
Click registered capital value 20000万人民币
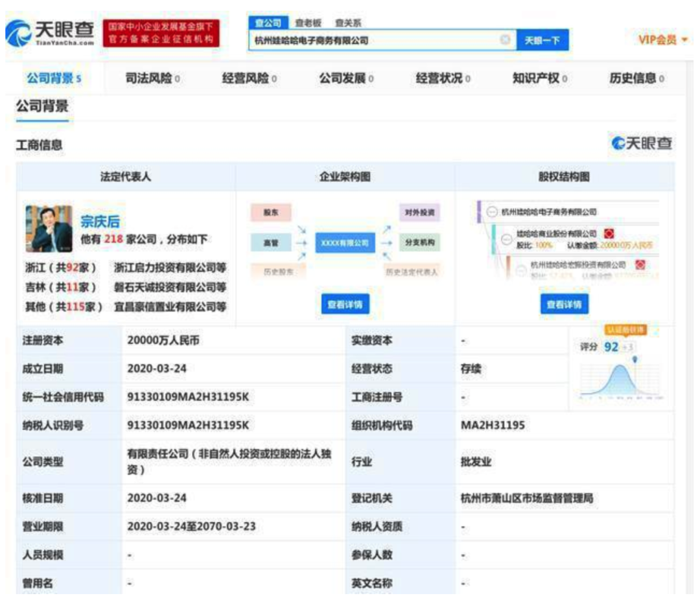tap(163, 341)
